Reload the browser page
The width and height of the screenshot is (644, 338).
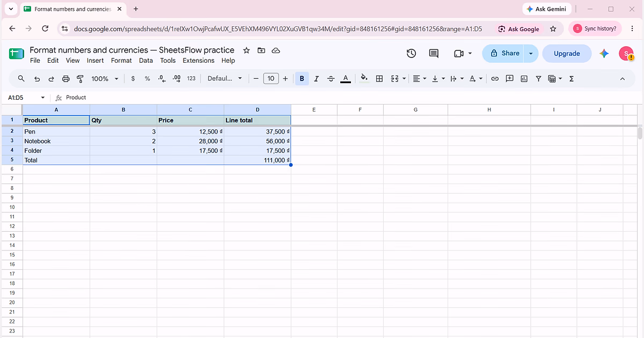(x=45, y=29)
